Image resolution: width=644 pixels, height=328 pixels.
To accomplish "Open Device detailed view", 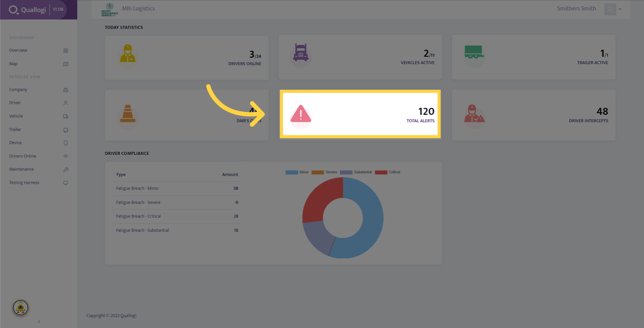I will tap(15, 143).
